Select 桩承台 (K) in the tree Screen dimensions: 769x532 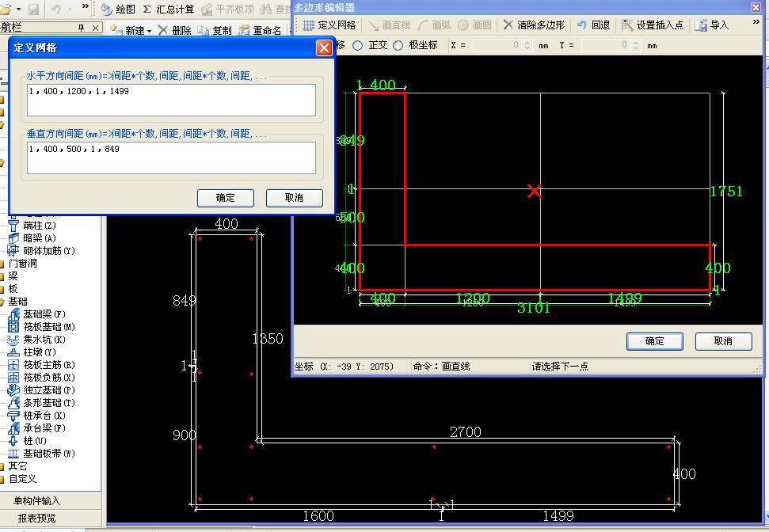point(44,416)
